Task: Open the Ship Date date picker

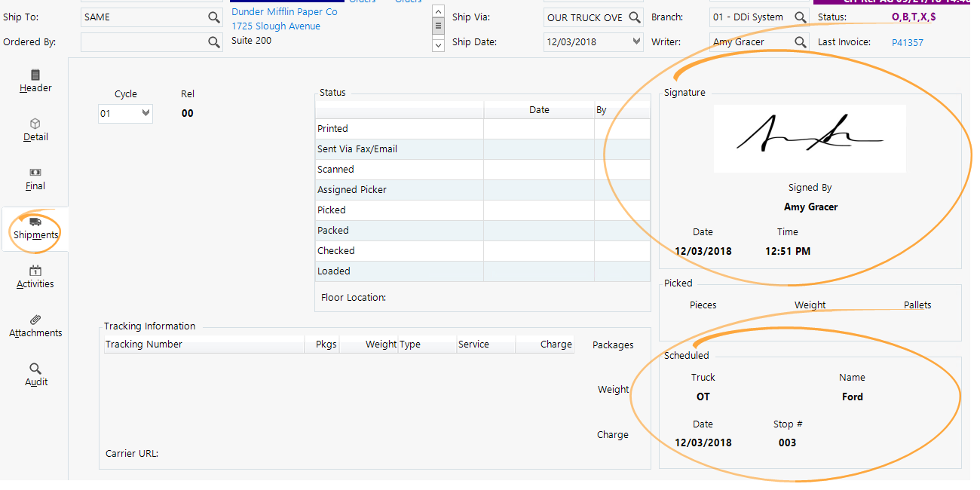Action: 634,42
